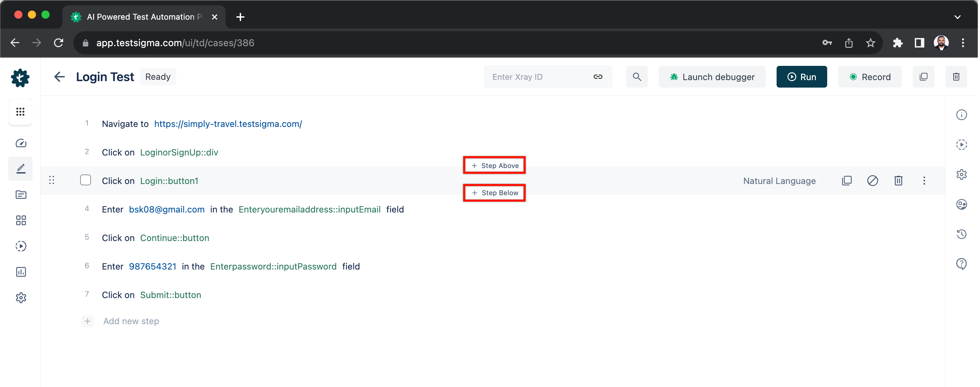Select the AI Powered Test Automation tab
Image resolution: width=980 pixels, height=387 pixels.
tap(144, 17)
